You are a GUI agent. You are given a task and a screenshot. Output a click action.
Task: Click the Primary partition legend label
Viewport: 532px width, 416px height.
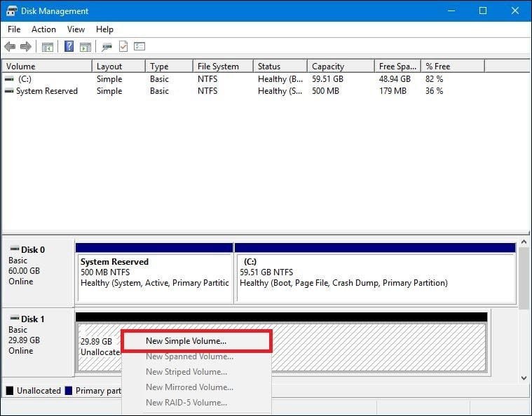click(98, 391)
